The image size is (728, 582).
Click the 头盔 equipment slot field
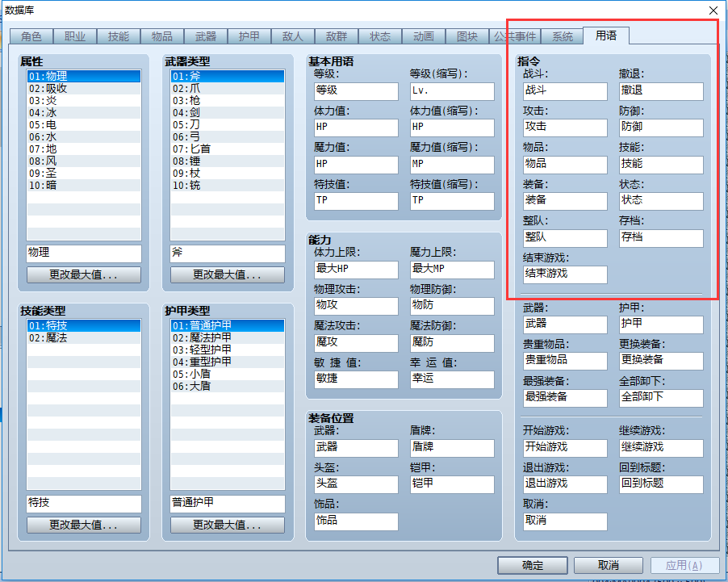(356, 484)
